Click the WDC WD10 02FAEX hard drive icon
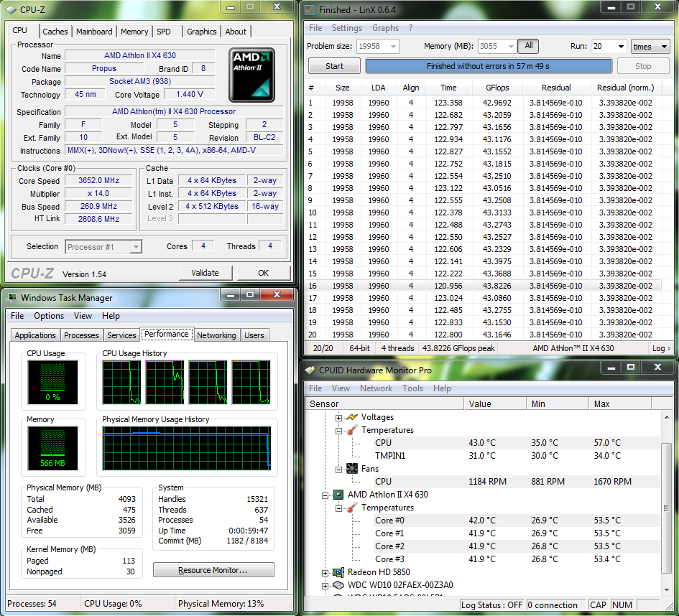 pyautogui.click(x=338, y=585)
